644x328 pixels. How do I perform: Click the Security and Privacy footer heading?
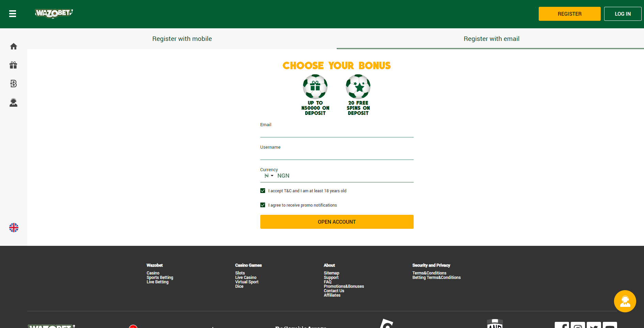pos(431,265)
